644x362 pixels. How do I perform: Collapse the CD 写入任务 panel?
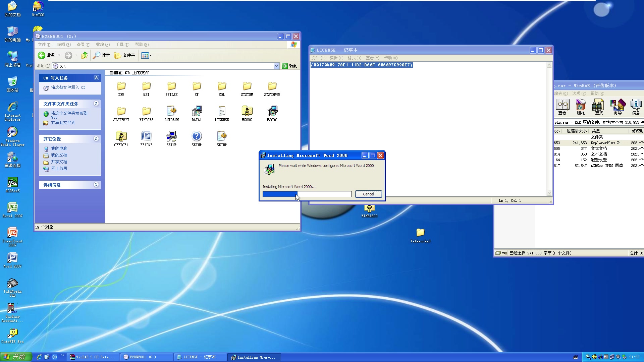(x=97, y=77)
